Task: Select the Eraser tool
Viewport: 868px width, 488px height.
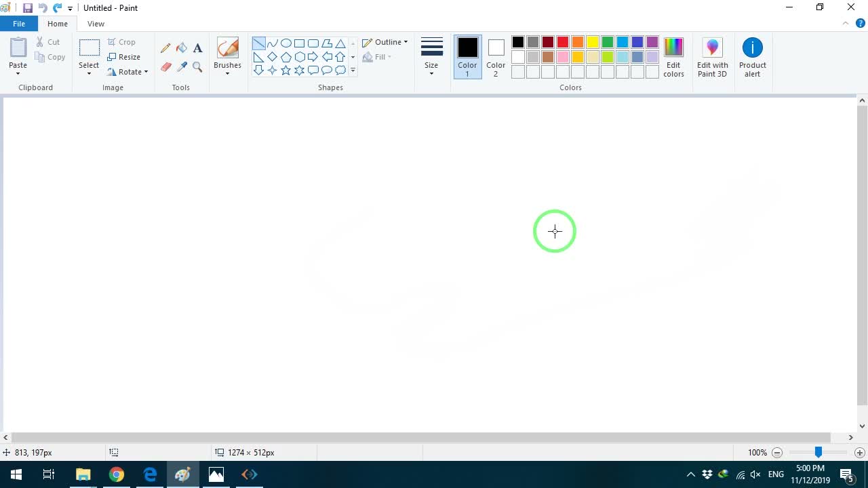Action: [165, 66]
